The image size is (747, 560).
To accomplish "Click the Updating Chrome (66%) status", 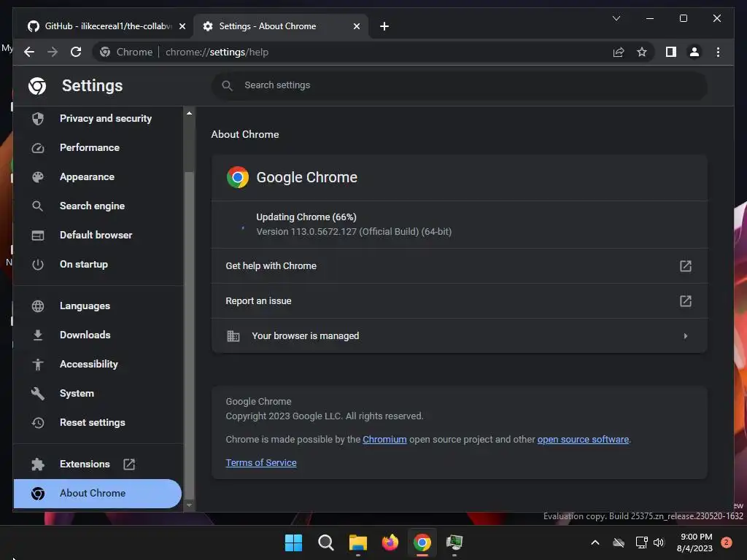I will 306,217.
